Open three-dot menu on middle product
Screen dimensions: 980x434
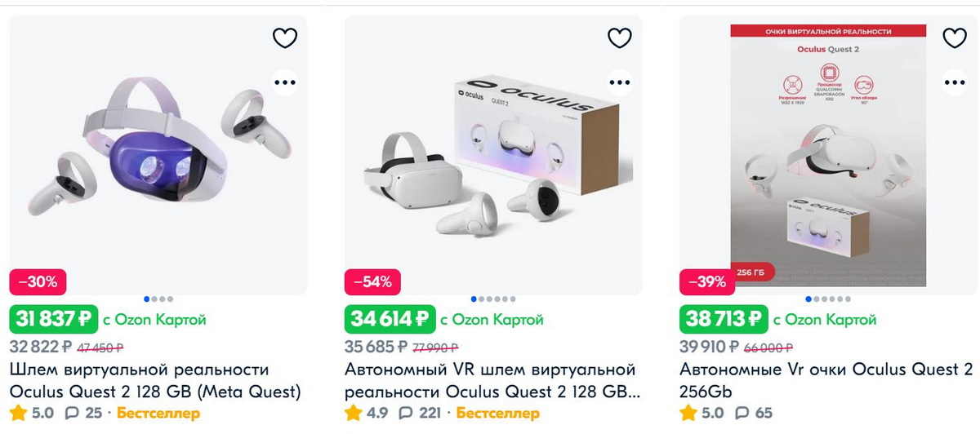(x=620, y=82)
